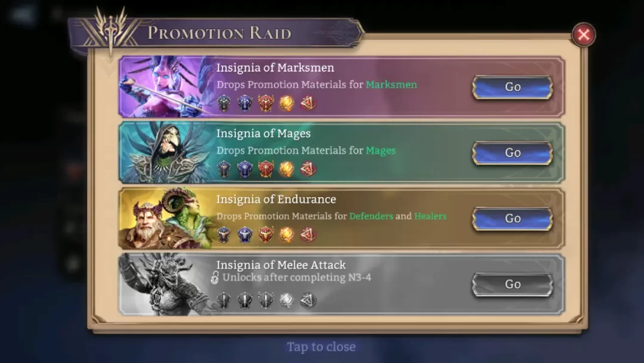Click the first grey insignia in Melee Attack row
Viewport: 644px width, 363px height.
point(224,300)
